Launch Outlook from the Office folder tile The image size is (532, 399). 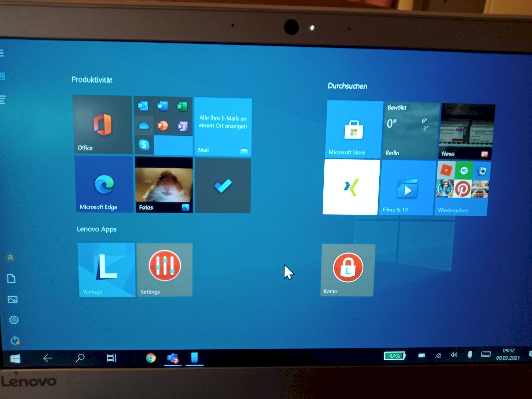click(143, 106)
